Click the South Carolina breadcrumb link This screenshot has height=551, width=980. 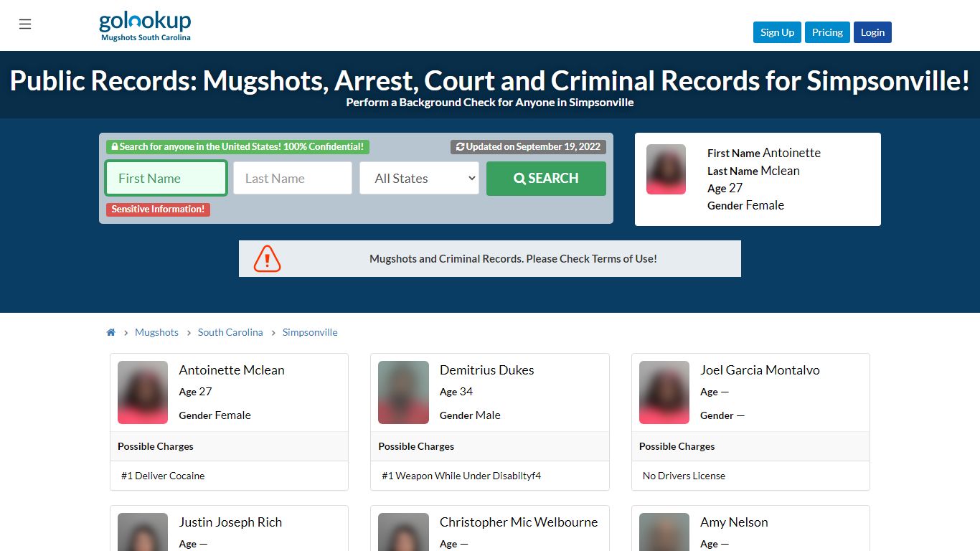[x=230, y=332]
